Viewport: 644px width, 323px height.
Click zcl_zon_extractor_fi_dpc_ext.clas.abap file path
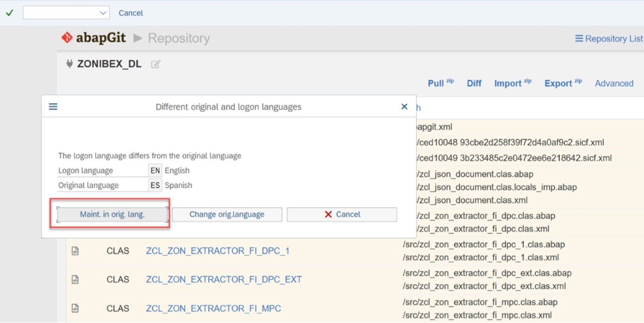point(487,273)
